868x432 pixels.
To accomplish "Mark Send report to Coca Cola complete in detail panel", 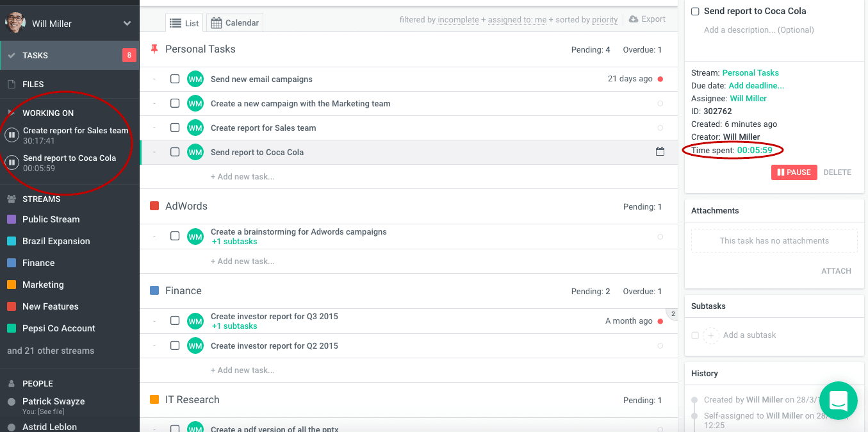I will click(695, 12).
